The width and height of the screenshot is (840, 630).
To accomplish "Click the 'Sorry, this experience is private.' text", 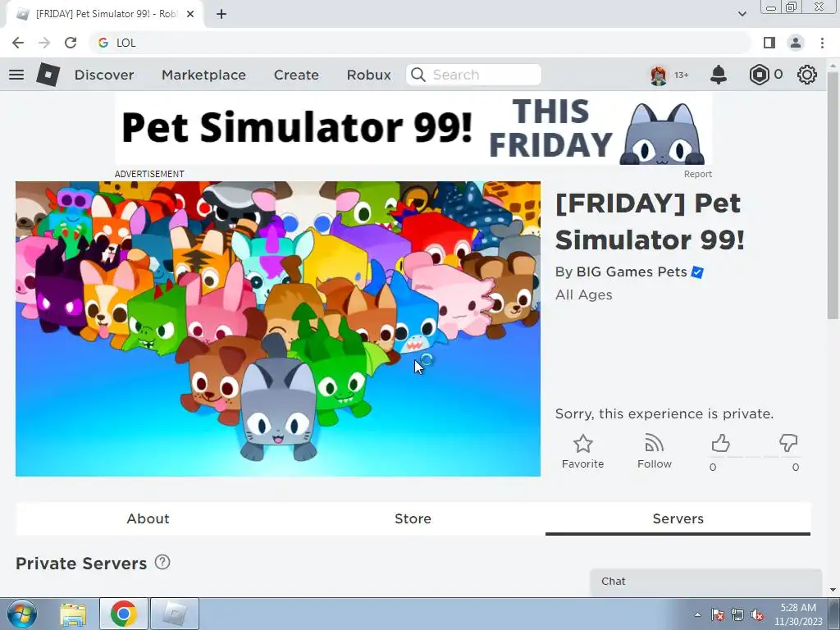I will [664, 413].
